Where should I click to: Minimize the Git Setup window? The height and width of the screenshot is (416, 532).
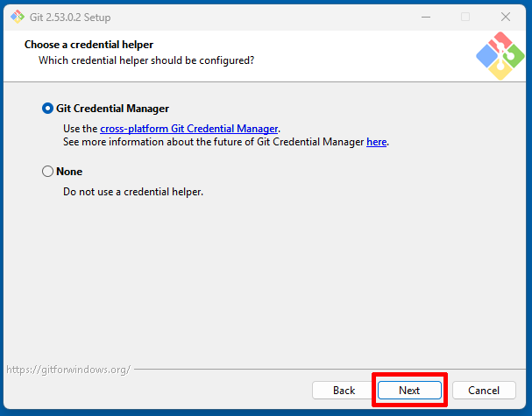[426, 17]
